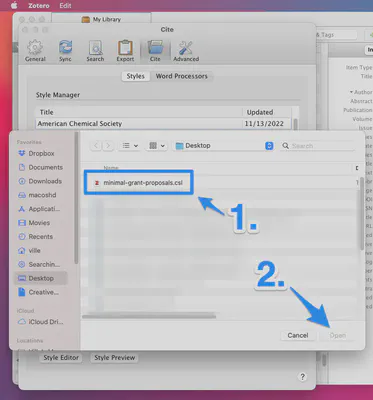
Task: Open the list view options dropdown
Action: (x=130, y=146)
